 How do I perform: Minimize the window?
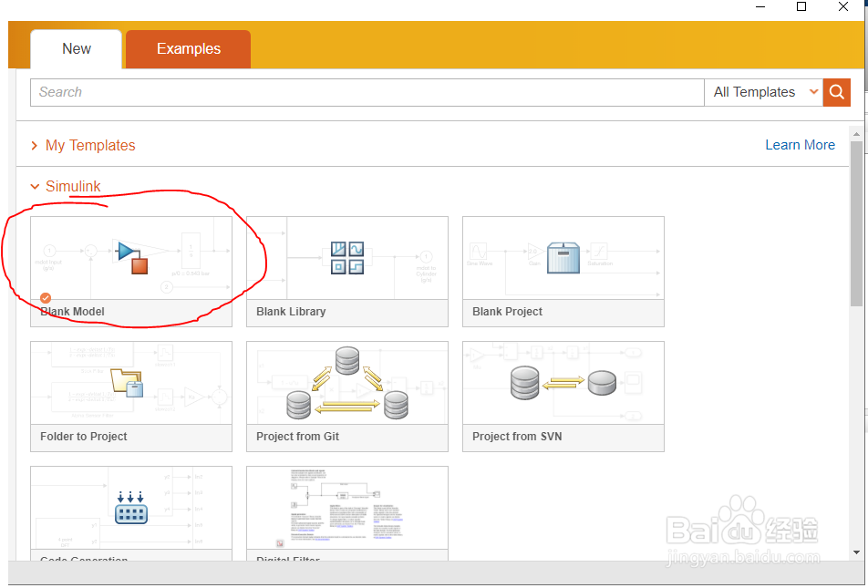760,6
